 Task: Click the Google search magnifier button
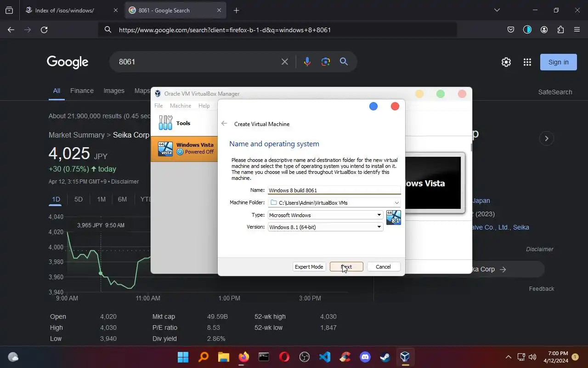pyautogui.click(x=344, y=62)
